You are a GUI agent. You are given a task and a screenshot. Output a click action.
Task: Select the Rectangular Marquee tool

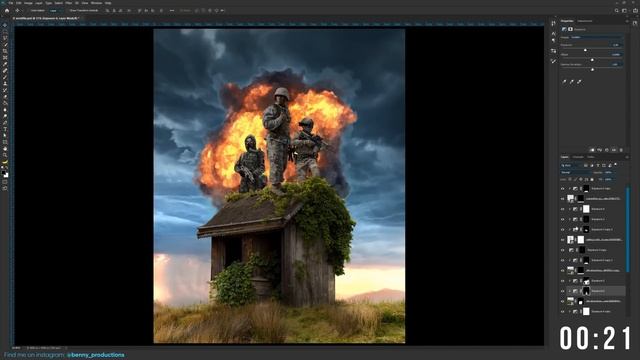5,31
